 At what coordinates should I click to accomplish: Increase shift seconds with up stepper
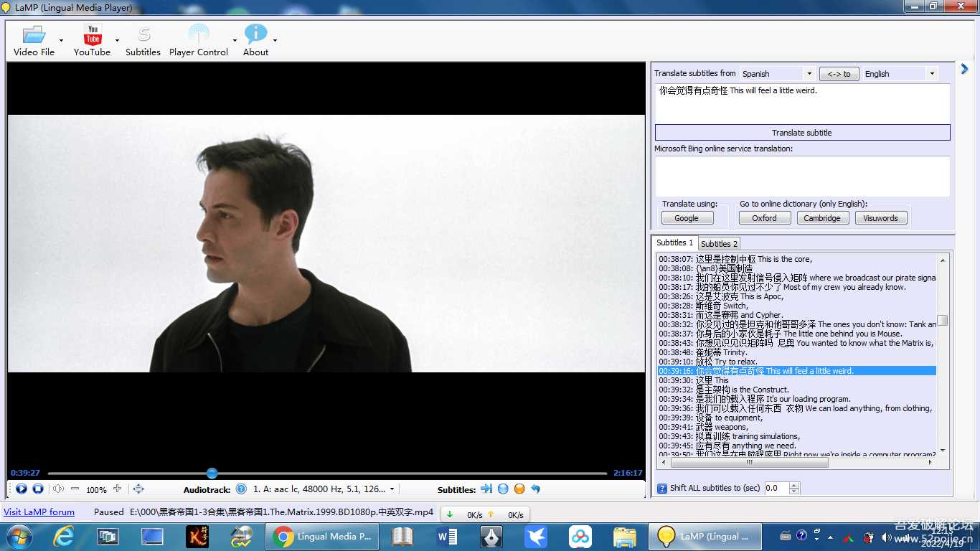click(x=793, y=485)
